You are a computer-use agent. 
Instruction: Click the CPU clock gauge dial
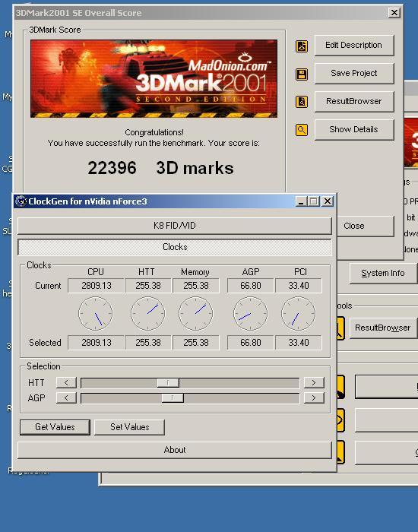(95, 314)
